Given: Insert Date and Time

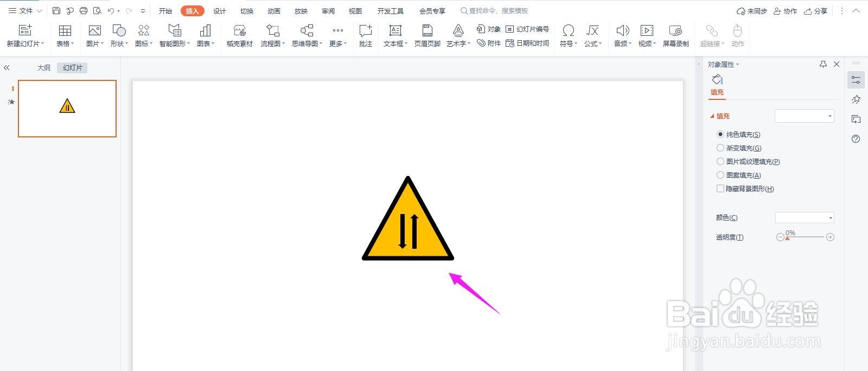Looking at the screenshot, I should (527, 43).
